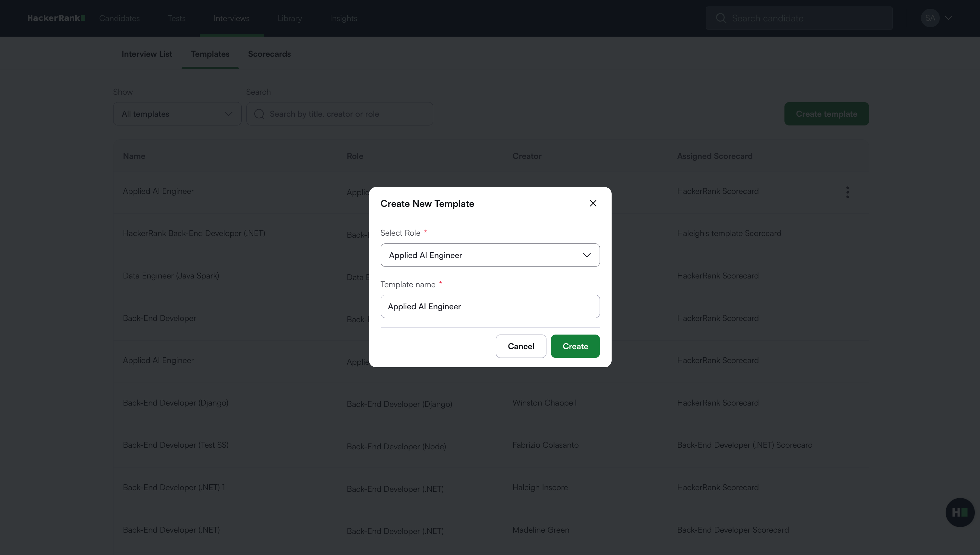Expand the Select Role dropdown
This screenshot has height=555, width=980.
pos(490,255)
